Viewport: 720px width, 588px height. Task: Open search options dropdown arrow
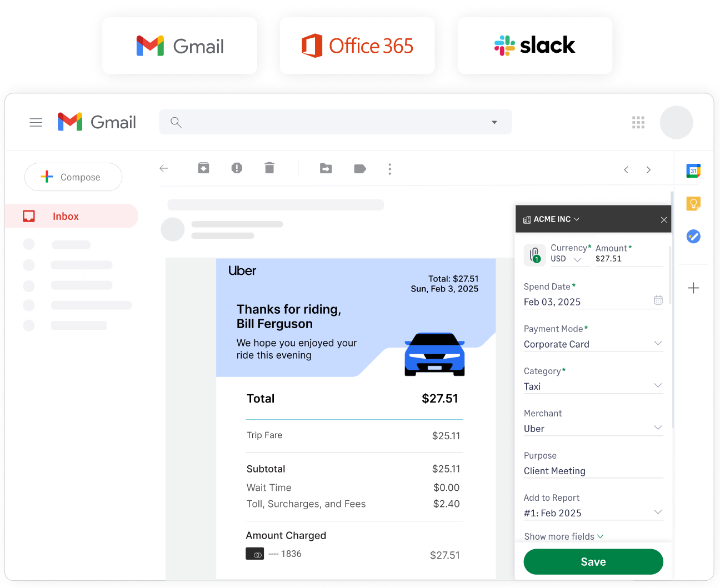pos(494,122)
